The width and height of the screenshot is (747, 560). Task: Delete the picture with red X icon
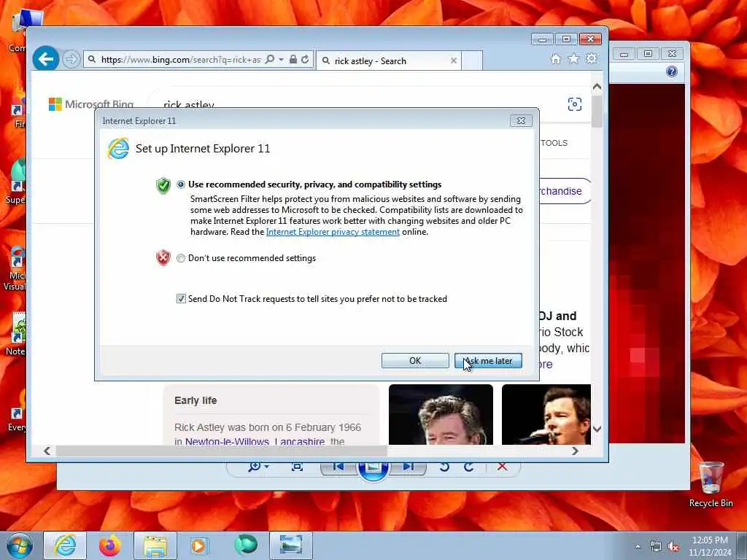point(502,467)
